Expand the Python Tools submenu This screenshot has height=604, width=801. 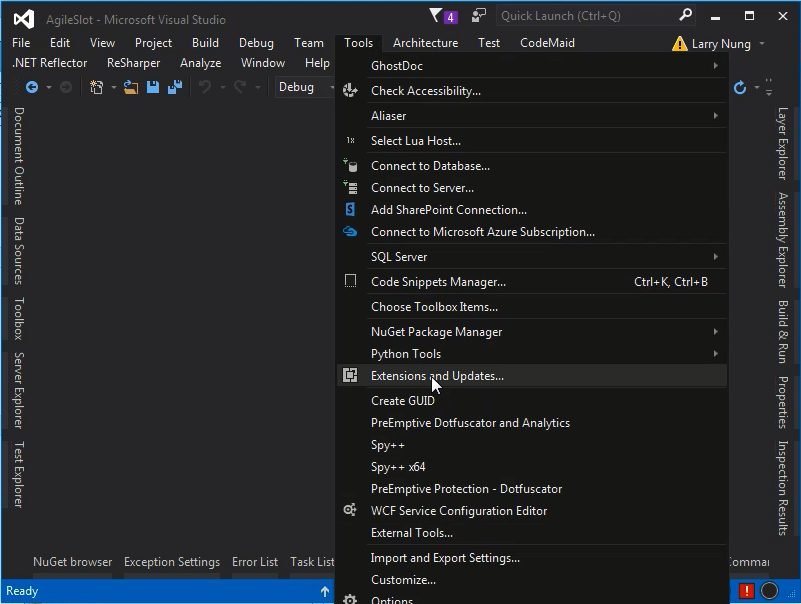coord(716,354)
